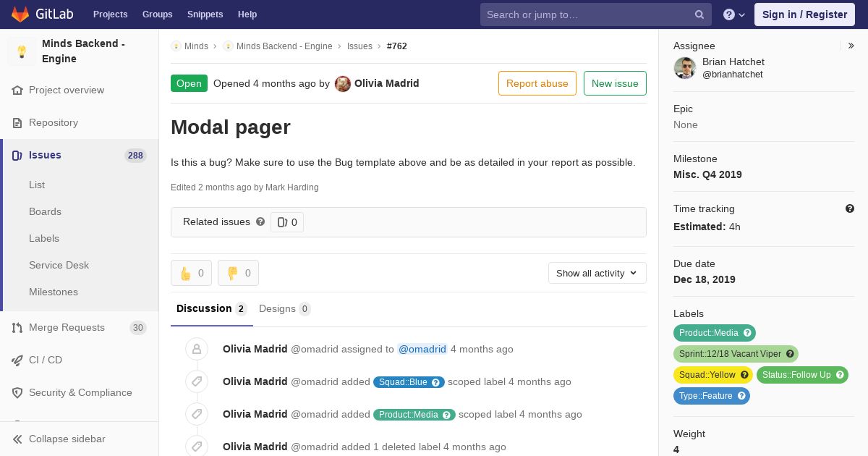Click the Minds Backend - Engine project title
This screenshot has height=456, width=868.
(x=83, y=51)
